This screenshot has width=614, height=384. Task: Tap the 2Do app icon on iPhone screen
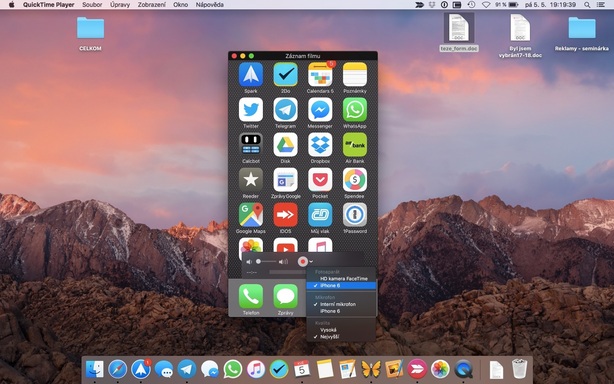(x=285, y=74)
